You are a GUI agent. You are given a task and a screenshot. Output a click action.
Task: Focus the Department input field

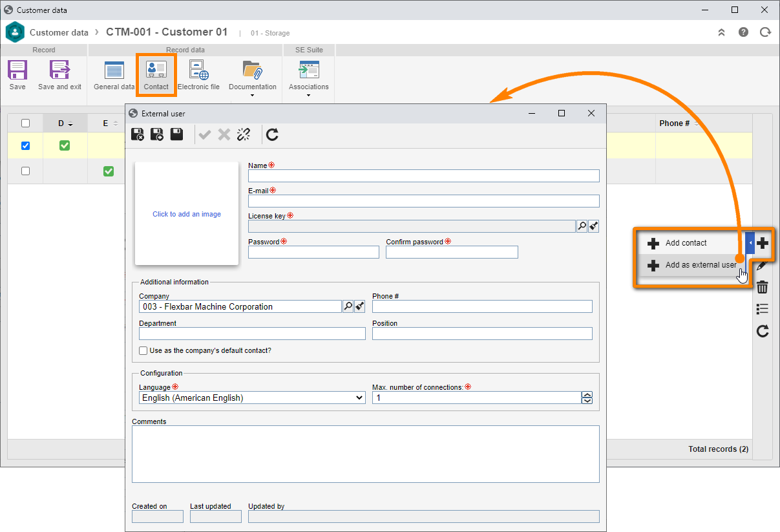pyautogui.click(x=252, y=334)
